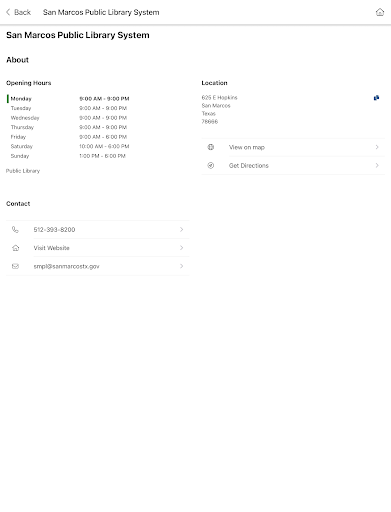Tap the compass icon beside Get Directions
Screen dimensions: 391x512
[211, 165]
